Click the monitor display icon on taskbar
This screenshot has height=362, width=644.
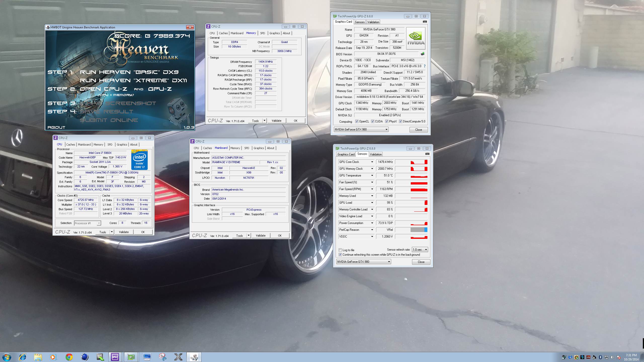(147, 357)
